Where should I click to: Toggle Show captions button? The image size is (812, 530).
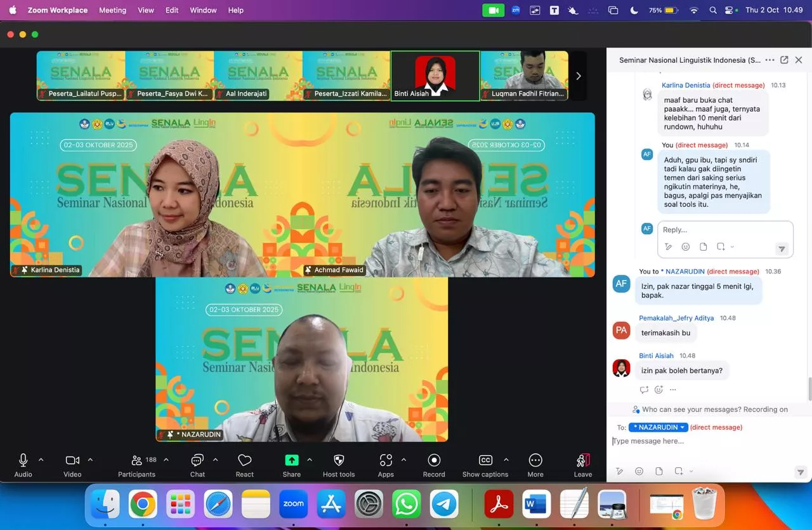(x=485, y=465)
